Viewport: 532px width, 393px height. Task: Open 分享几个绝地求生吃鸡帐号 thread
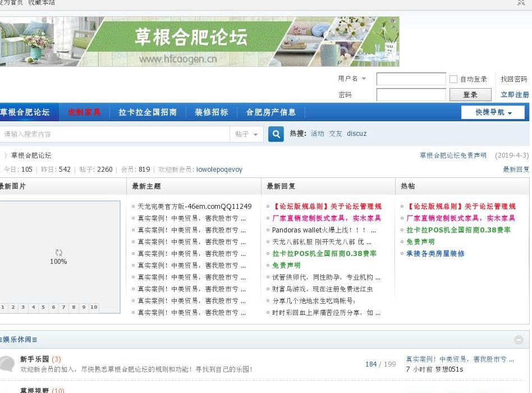pos(314,301)
